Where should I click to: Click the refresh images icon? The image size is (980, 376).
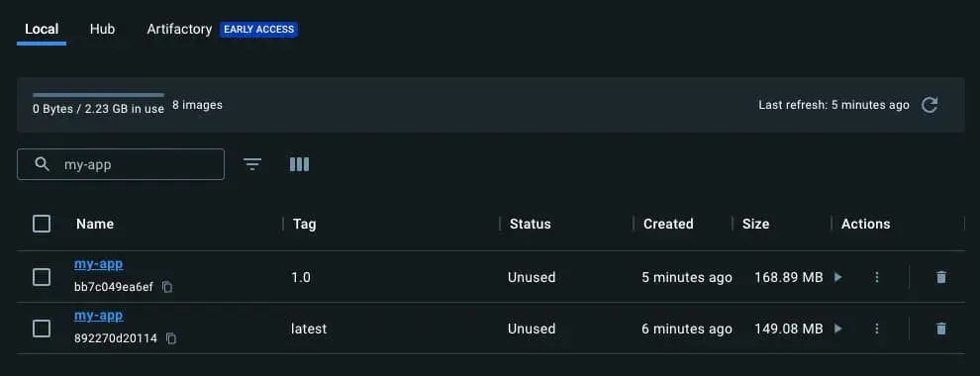tap(930, 105)
